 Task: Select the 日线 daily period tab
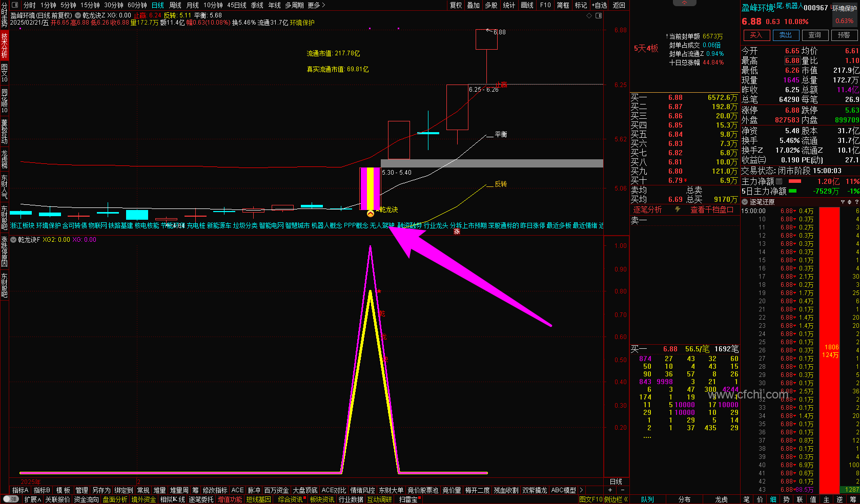click(158, 5)
